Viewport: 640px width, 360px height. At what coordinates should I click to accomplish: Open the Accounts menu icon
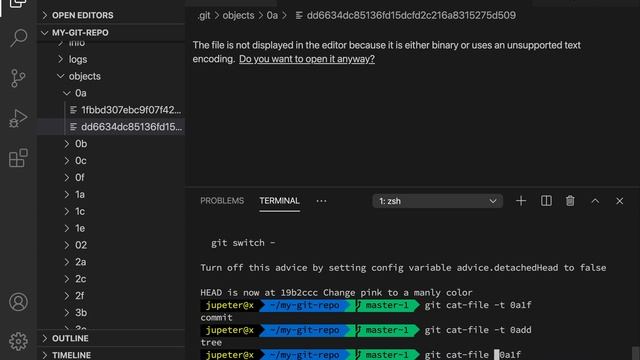18,302
